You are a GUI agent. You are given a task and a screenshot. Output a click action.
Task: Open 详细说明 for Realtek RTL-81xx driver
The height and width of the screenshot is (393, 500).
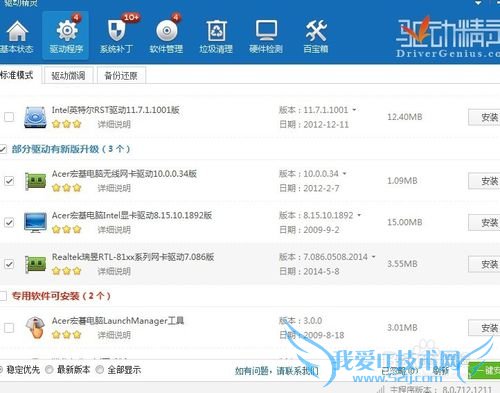tap(114, 271)
